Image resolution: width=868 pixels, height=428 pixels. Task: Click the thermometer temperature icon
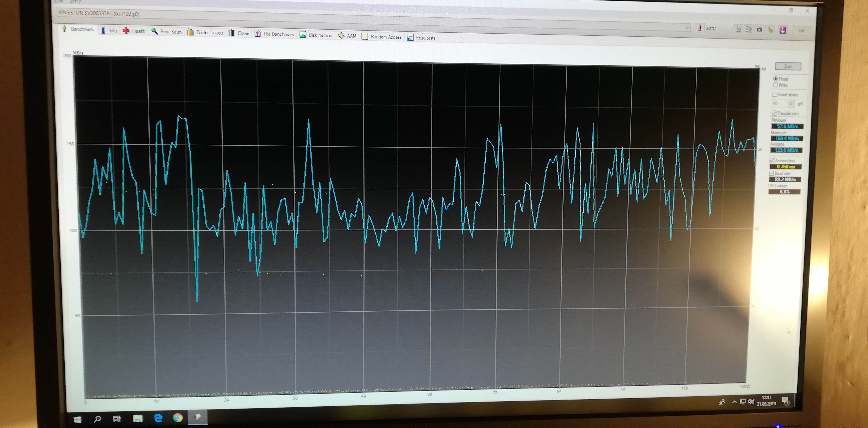[700, 28]
